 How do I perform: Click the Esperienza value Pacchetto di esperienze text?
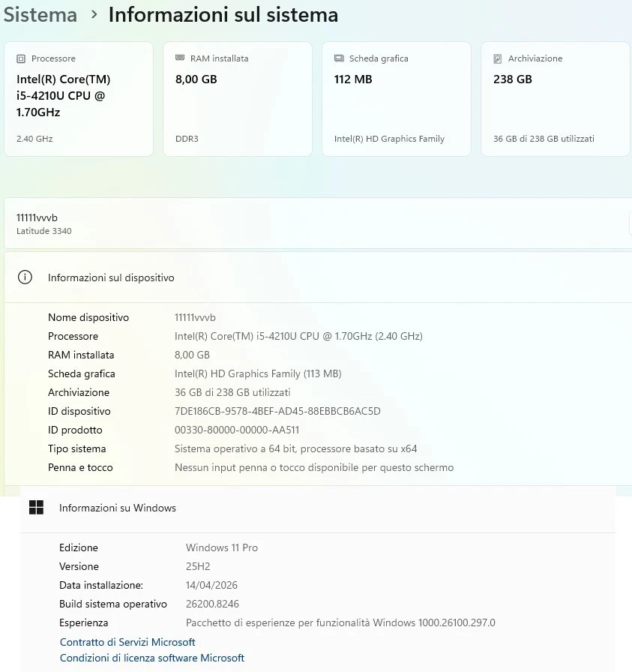[340, 622]
